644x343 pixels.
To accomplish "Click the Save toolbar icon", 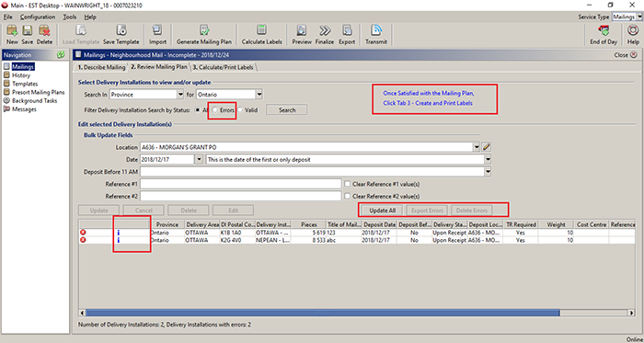I will (27, 30).
